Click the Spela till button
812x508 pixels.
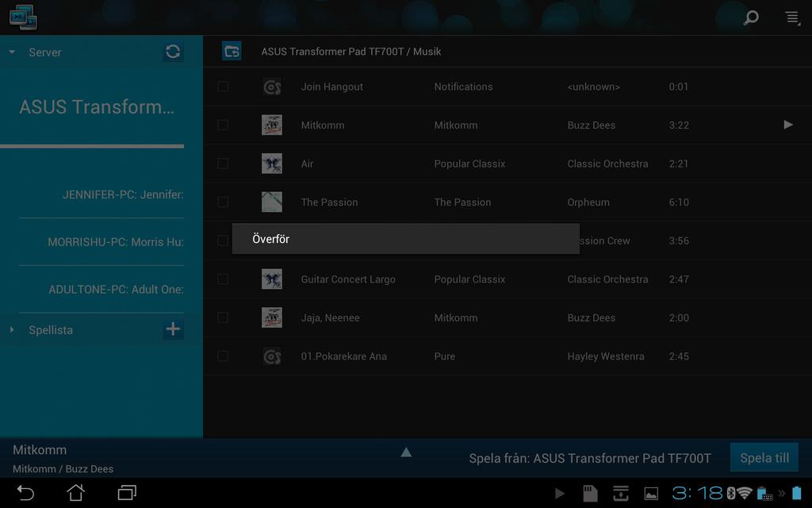[x=764, y=458]
